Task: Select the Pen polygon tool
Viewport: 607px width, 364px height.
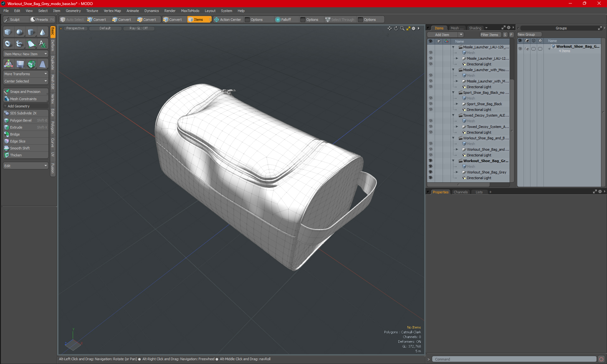Action: click(31, 44)
